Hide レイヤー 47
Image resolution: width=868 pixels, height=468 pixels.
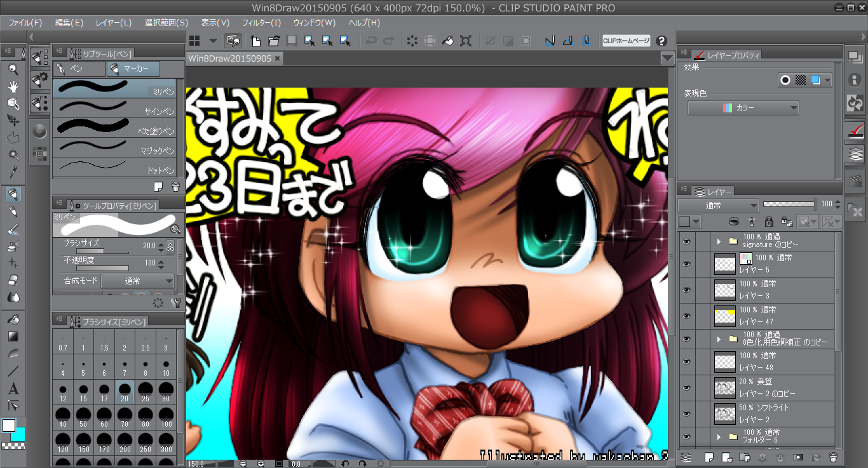tap(686, 316)
